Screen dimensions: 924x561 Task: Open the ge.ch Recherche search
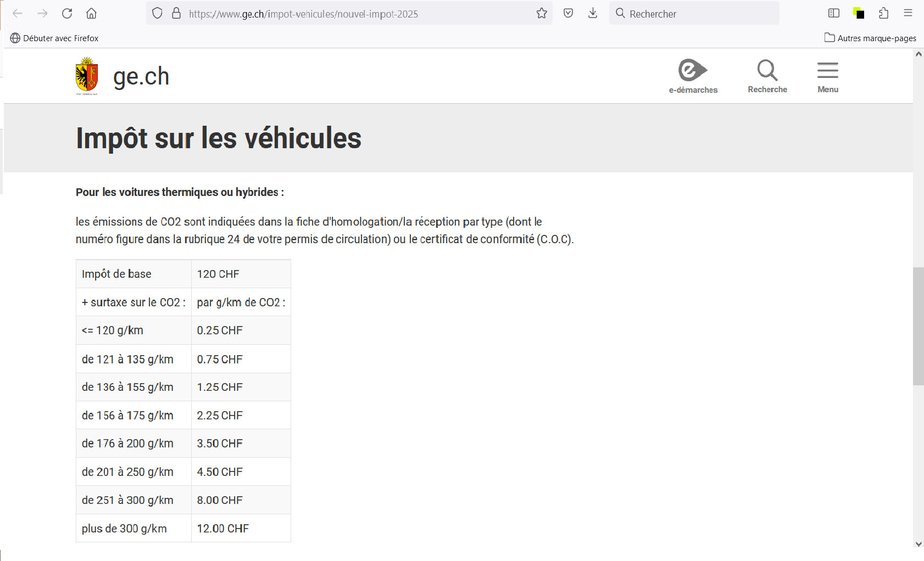point(767,77)
